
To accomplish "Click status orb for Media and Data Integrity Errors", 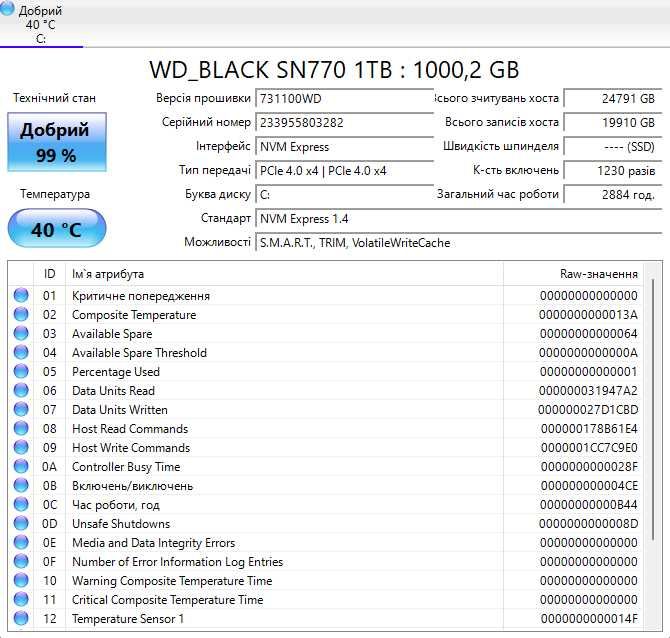I will click(x=21, y=543).
